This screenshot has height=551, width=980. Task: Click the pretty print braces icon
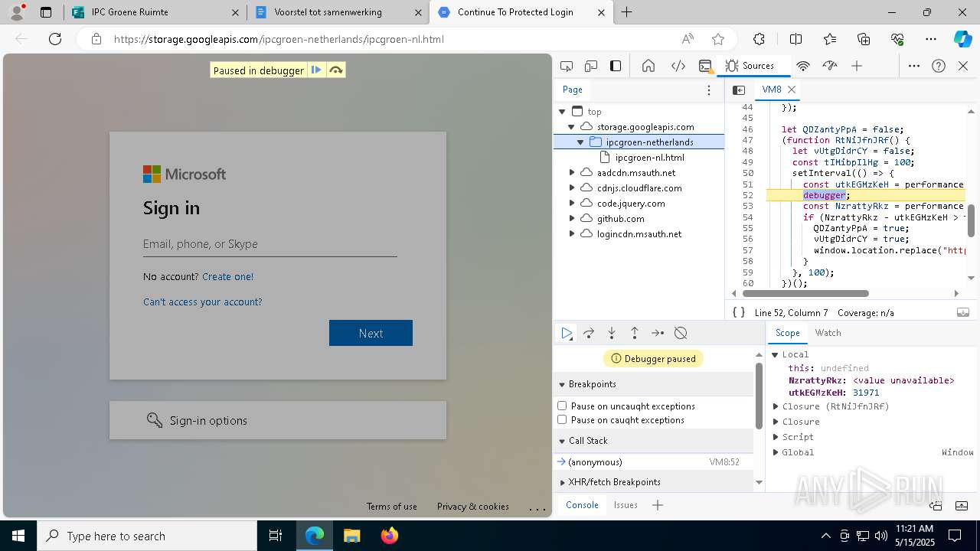click(x=739, y=312)
